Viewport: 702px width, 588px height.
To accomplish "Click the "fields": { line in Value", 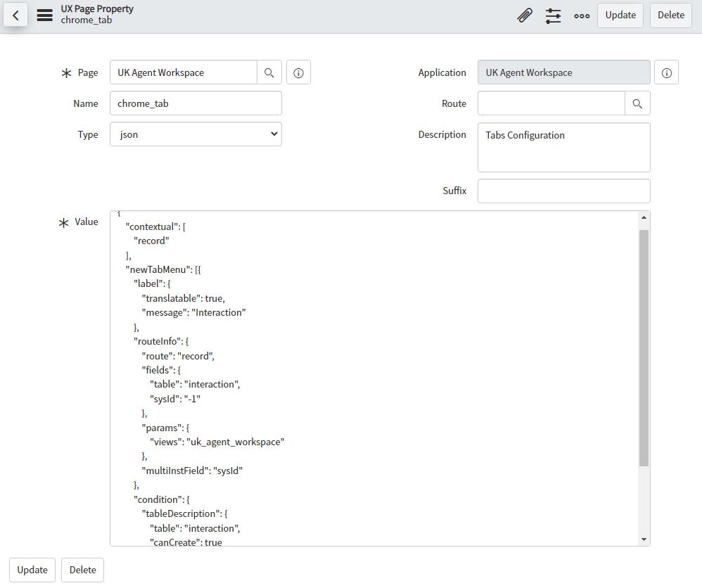I will [x=161, y=370].
